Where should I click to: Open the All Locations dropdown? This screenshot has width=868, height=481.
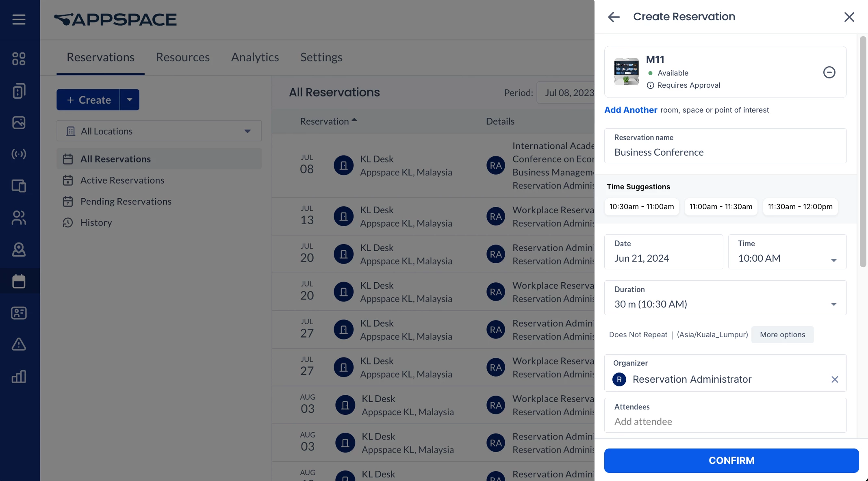tap(159, 131)
